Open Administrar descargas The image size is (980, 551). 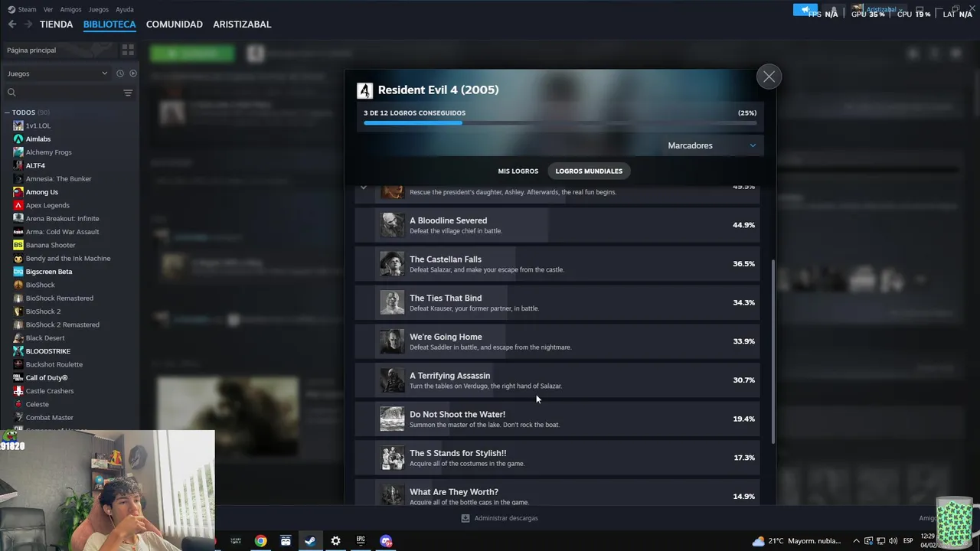click(x=499, y=518)
